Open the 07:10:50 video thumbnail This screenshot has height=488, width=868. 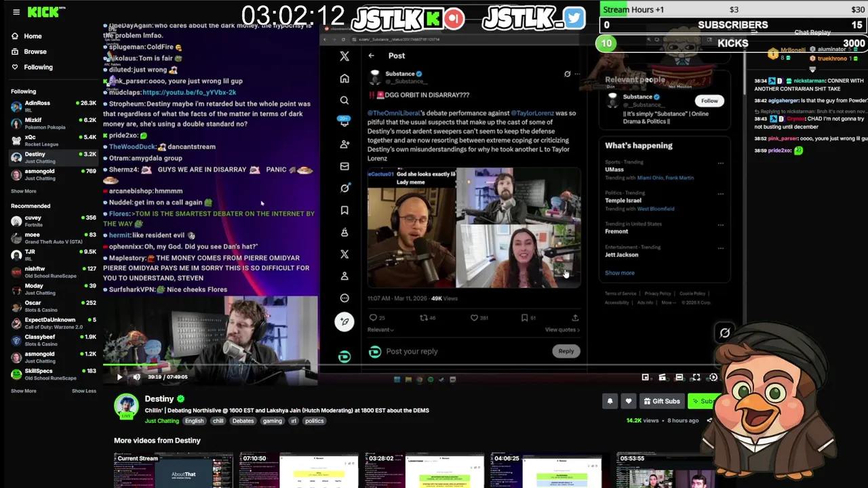click(x=298, y=470)
